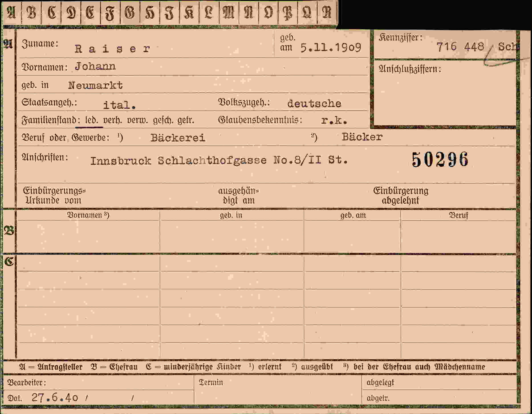Click the section C marker letter
532x414 pixels.
pos(9,261)
